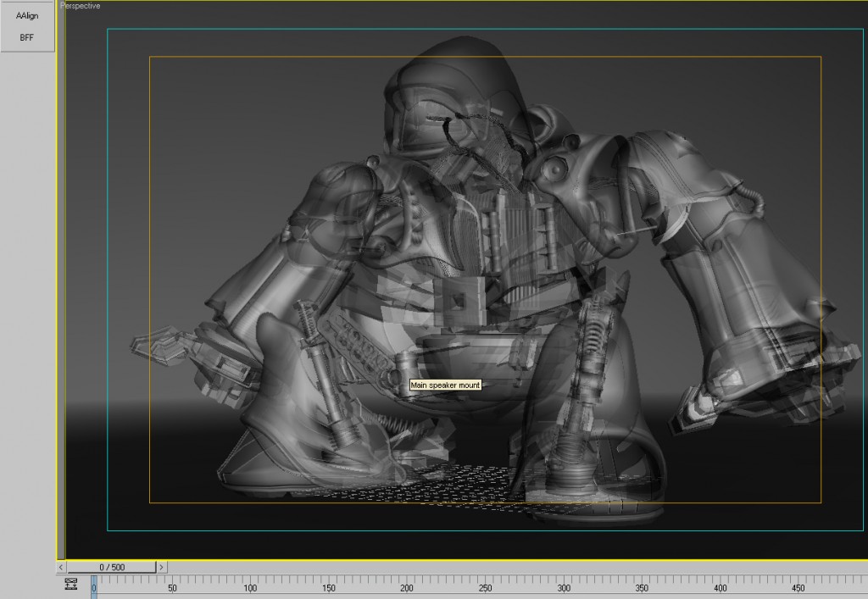Click the AAlign button
The height and width of the screenshot is (599, 868).
(28, 15)
